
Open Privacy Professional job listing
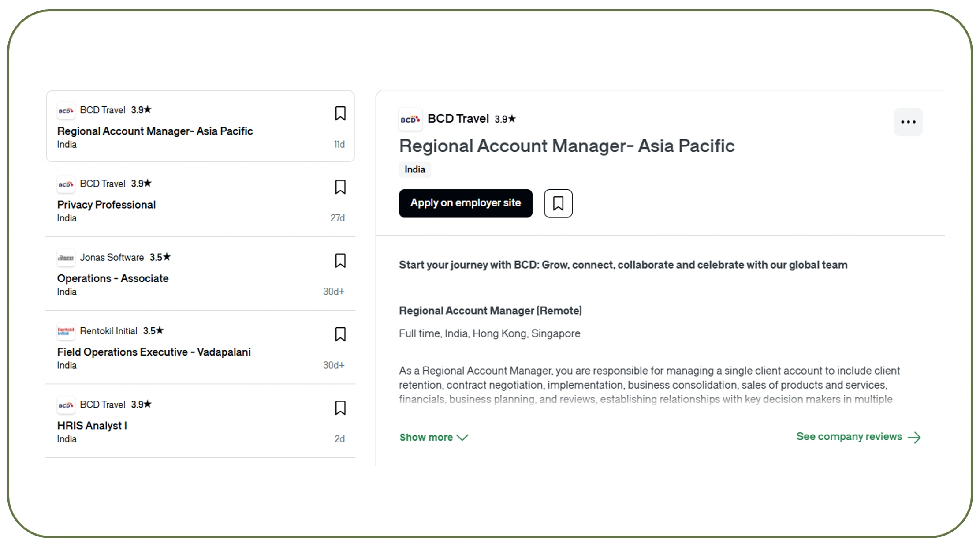point(106,205)
